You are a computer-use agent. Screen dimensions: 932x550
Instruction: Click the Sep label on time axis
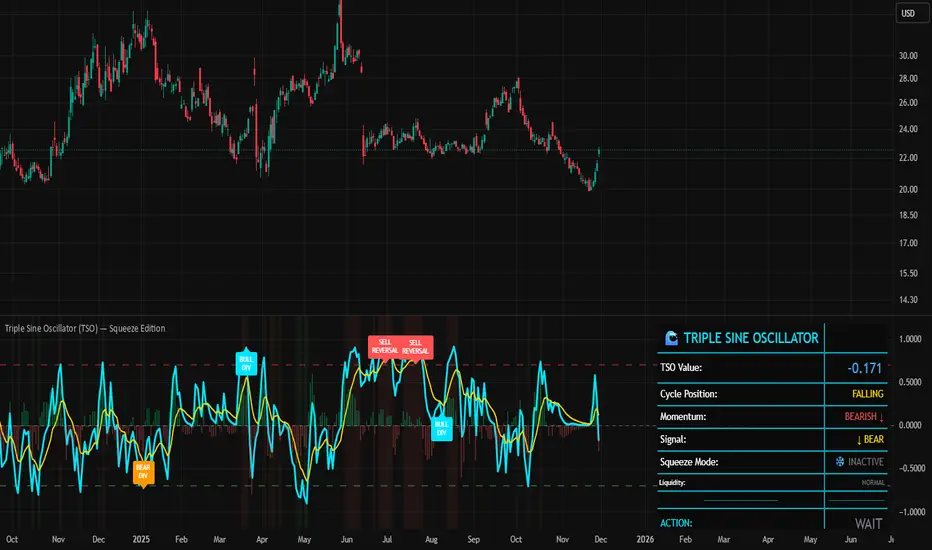473,539
